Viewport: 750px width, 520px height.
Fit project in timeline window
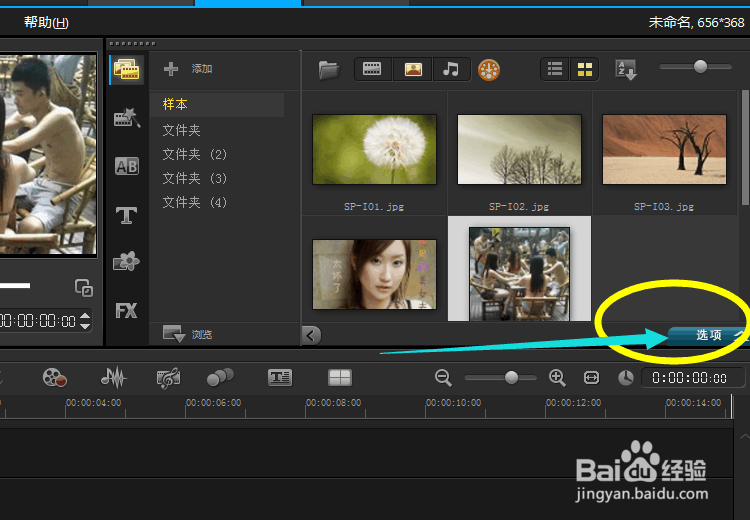[x=592, y=377]
